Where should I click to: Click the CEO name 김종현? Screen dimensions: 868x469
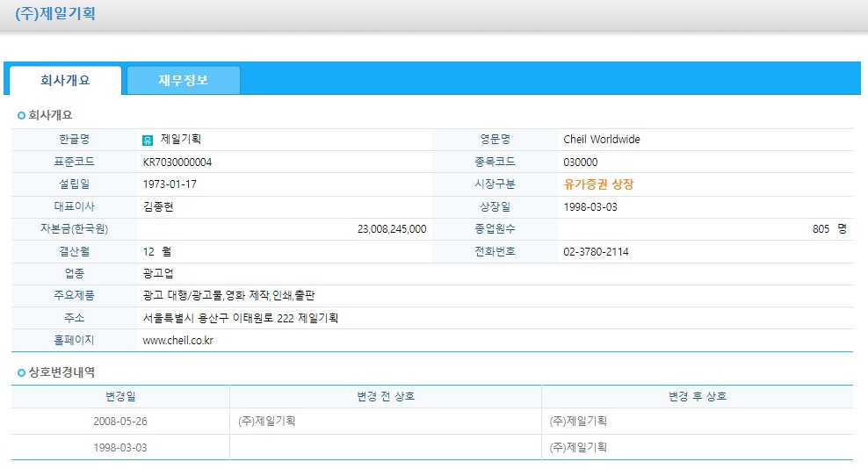click(158, 206)
